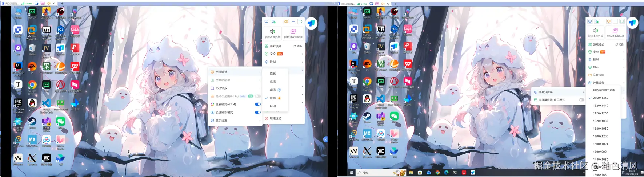This screenshot has height=177, width=644.
Task: Expand 安全 menu in left panel
Action: pyautogui.click(x=284, y=54)
